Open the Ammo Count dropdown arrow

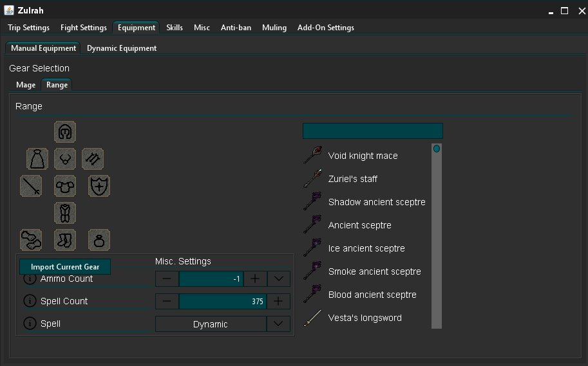279,279
